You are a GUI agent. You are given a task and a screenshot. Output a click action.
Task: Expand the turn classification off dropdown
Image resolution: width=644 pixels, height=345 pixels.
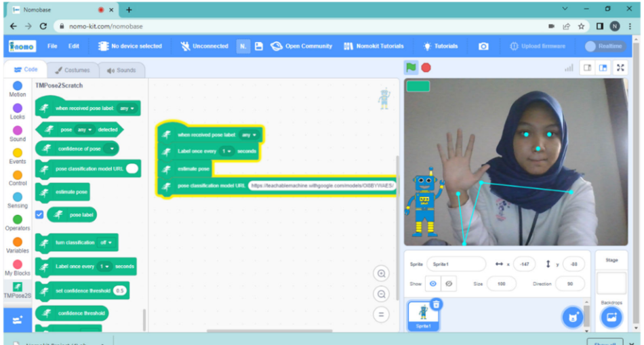(107, 242)
